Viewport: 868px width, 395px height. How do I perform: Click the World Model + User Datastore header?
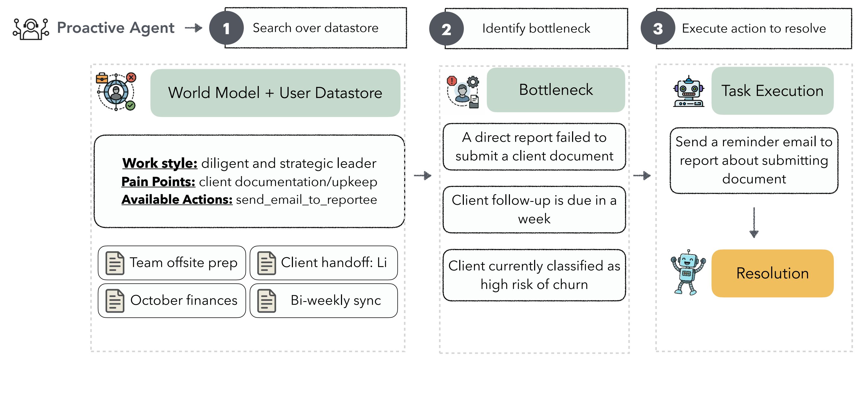tap(275, 93)
